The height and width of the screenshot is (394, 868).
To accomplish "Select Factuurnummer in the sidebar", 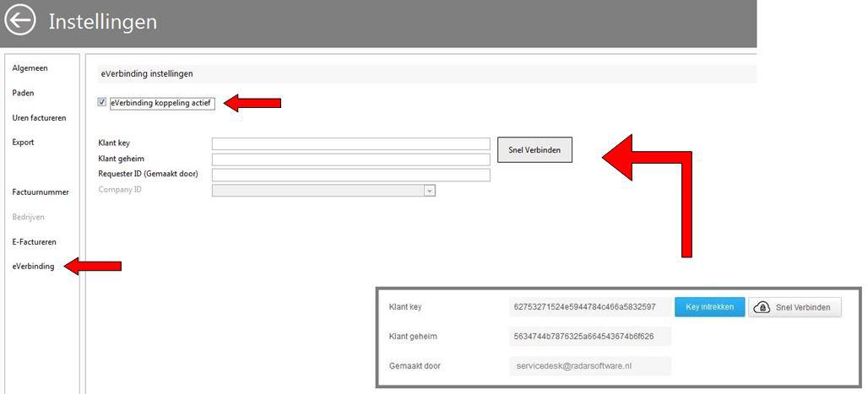I will [41, 192].
